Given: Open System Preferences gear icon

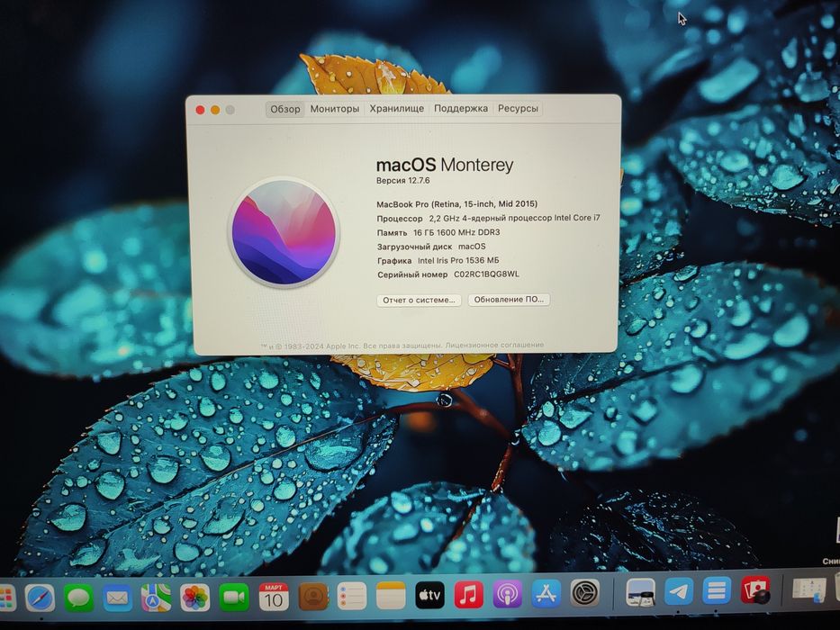Looking at the screenshot, I should (x=585, y=593).
